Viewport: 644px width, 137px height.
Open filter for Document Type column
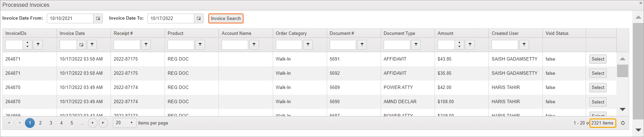click(416, 45)
